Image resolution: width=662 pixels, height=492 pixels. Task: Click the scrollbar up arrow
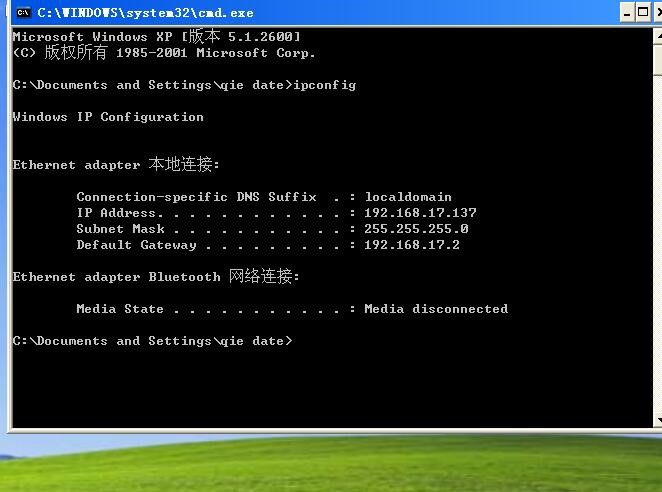click(x=658, y=36)
